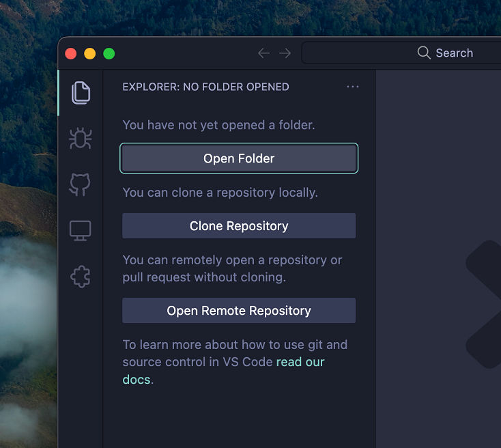Click the magnifier icon in Search bar
The width and height of the screenshot is (501, 448).
[x=424, y=53]
